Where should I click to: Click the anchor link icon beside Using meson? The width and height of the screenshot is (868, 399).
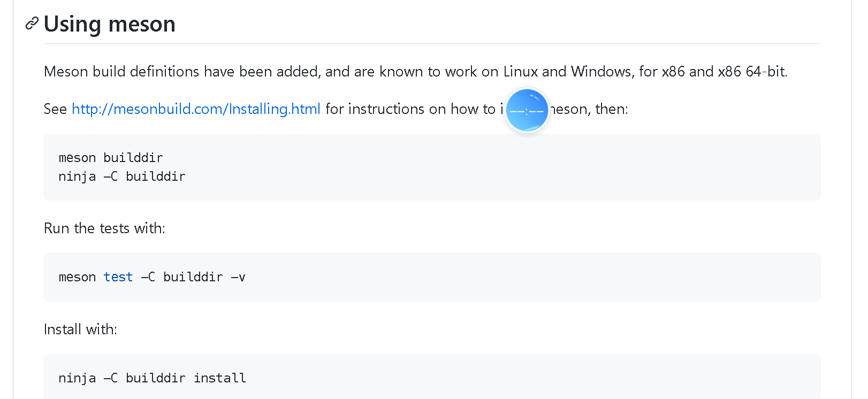point(32,24)
